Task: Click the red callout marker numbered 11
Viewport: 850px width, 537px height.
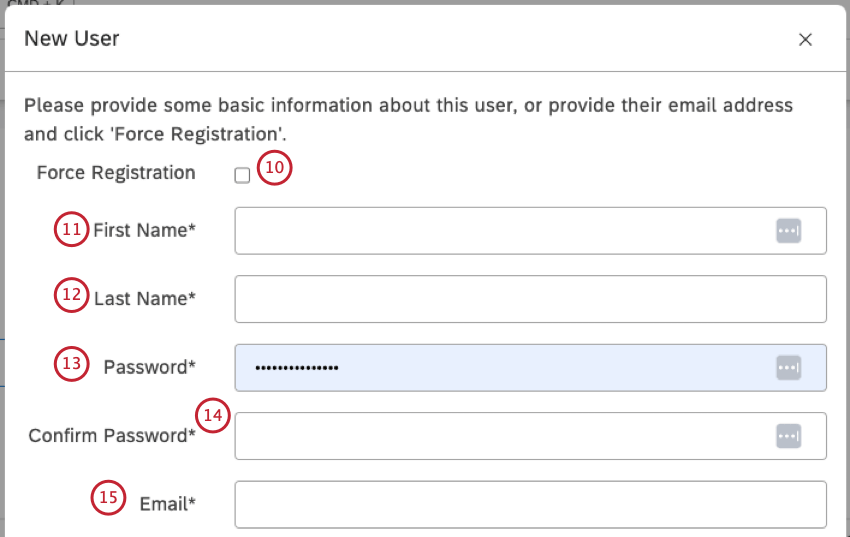Action: point(71,230)
